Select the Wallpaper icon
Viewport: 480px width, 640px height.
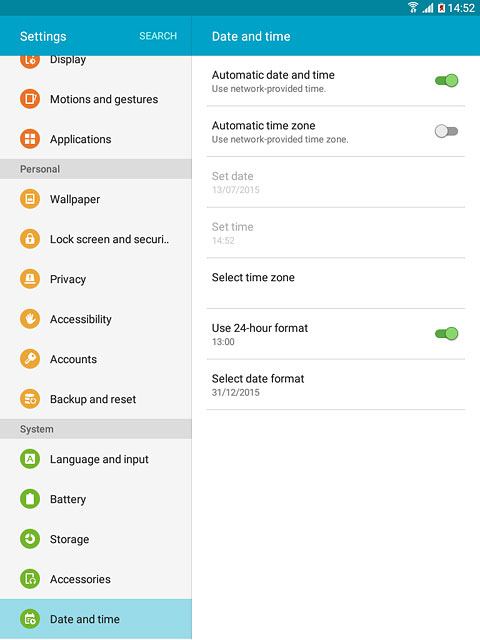(30, 199)
